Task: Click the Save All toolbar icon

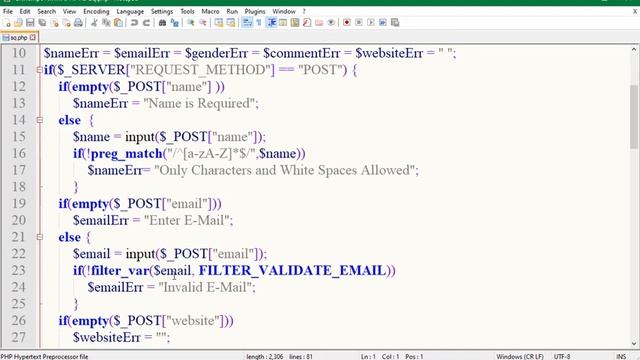Action: pyautogui.click(x=42, y=23)
